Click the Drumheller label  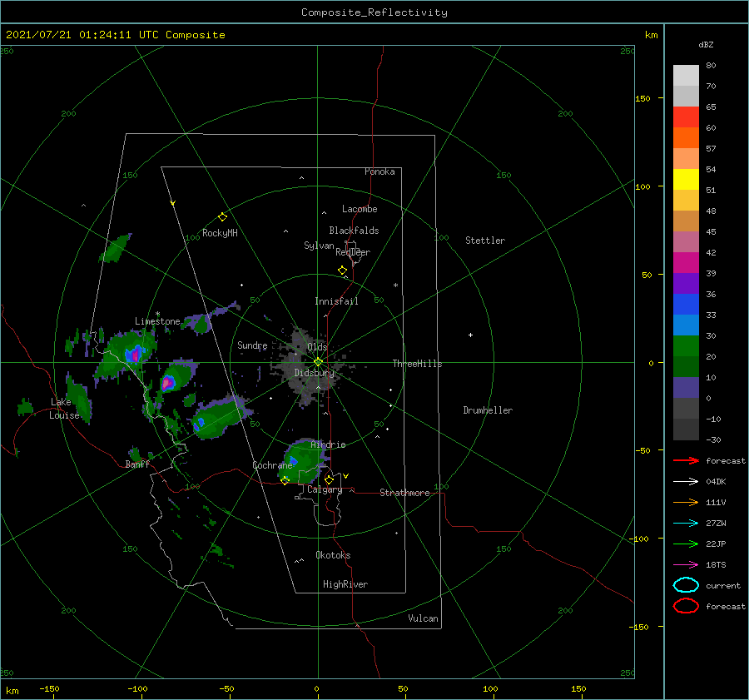pos(488,410)
